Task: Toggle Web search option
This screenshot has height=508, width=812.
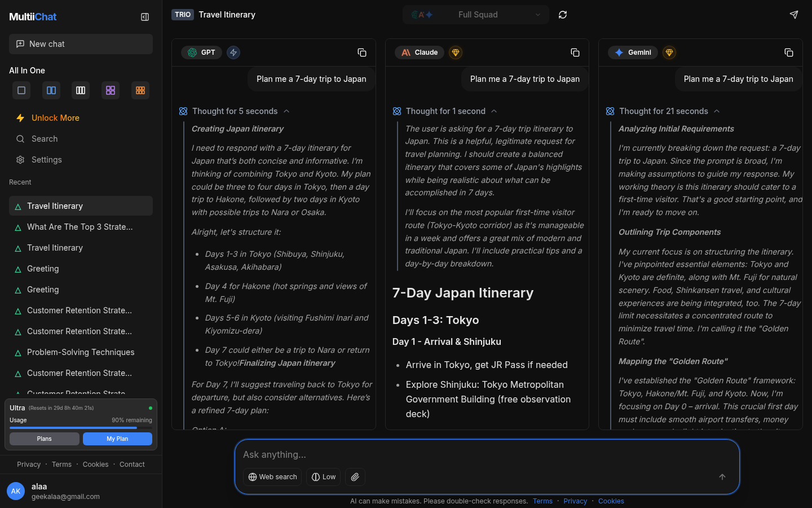Action: point(272,477)
